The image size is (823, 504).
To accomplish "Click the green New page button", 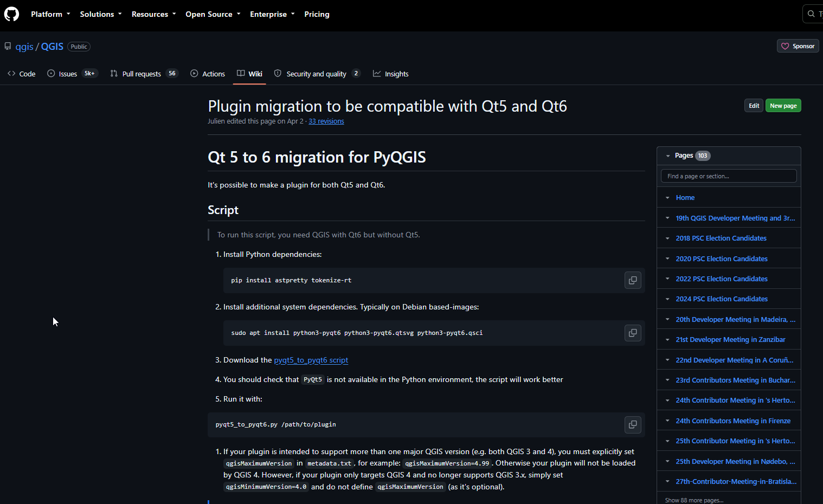I will pyautogui.click(x=783, y=106).
